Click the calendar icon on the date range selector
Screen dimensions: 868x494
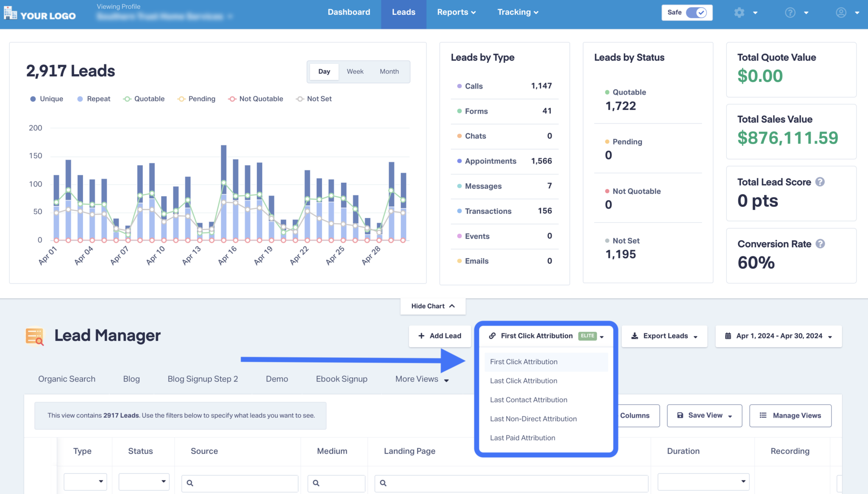tap(729, 336)
